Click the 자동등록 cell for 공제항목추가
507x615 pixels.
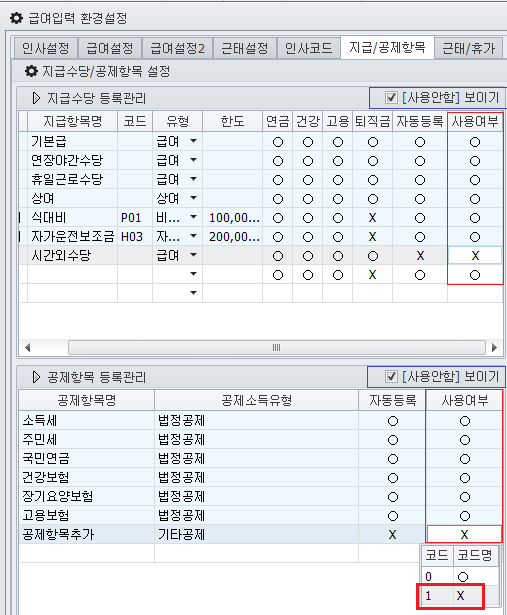[x=392, y=535]
